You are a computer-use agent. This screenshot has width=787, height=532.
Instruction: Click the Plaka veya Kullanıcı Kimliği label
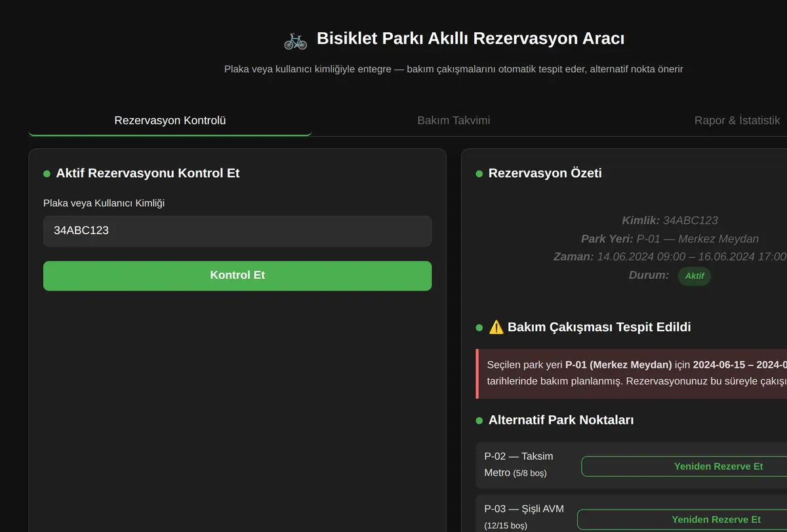104,203
